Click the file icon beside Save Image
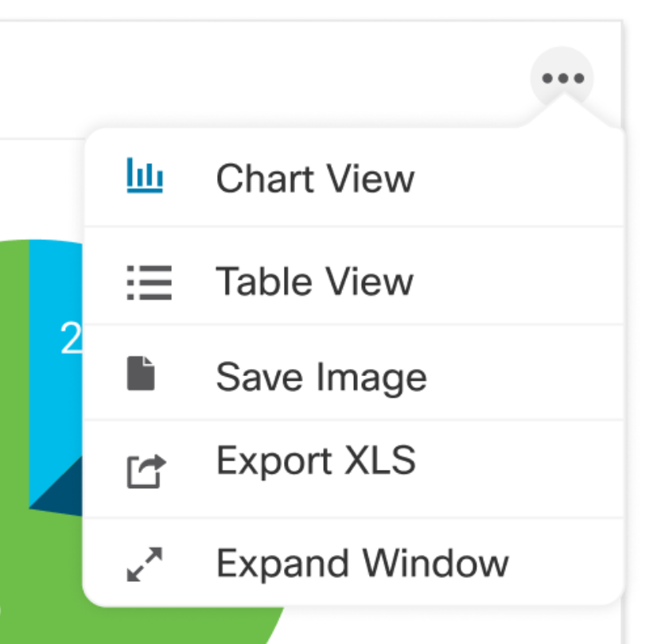Image resolution: width=657 pixels, height=644 pixels. tap(142, 374)
